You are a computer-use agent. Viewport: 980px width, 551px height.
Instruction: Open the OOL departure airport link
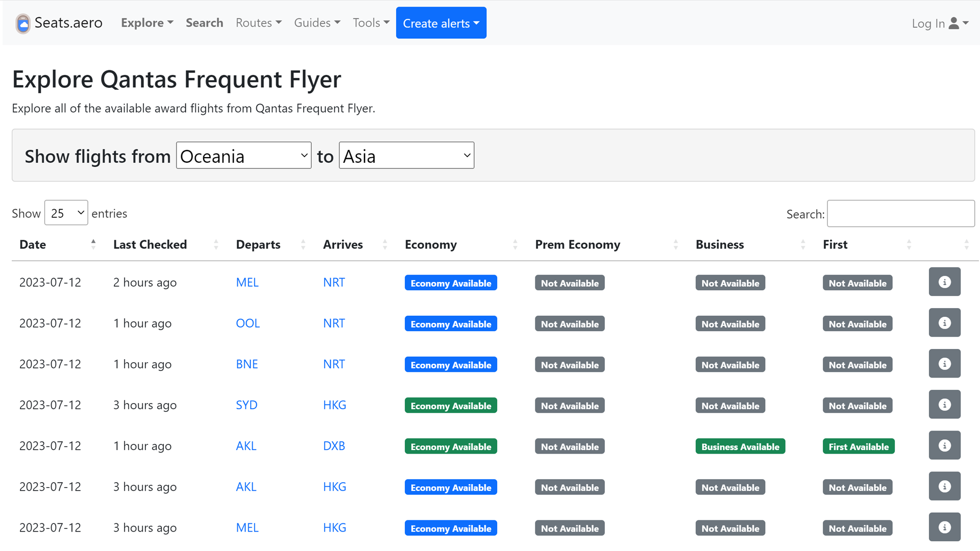click(248, 323)
